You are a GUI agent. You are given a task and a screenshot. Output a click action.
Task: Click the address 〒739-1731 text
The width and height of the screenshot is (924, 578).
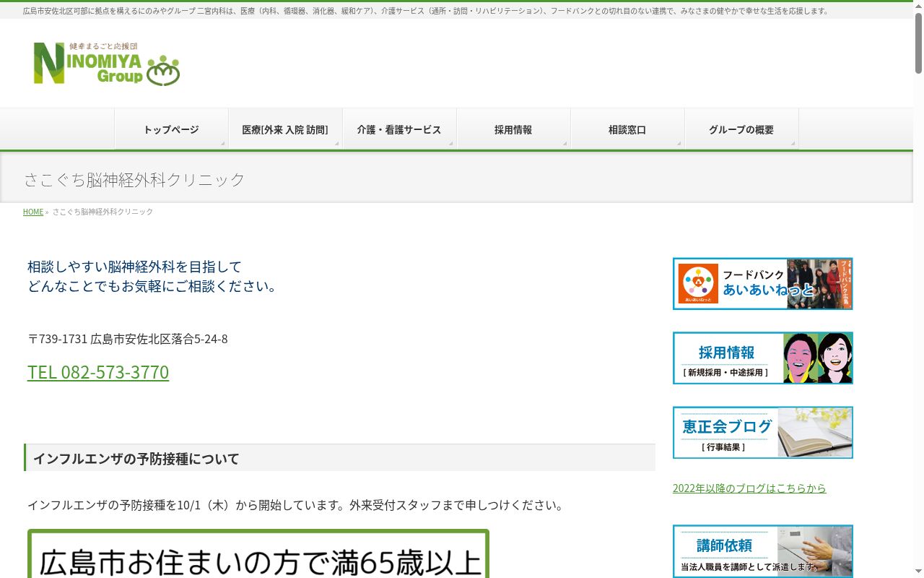[128, 339]
